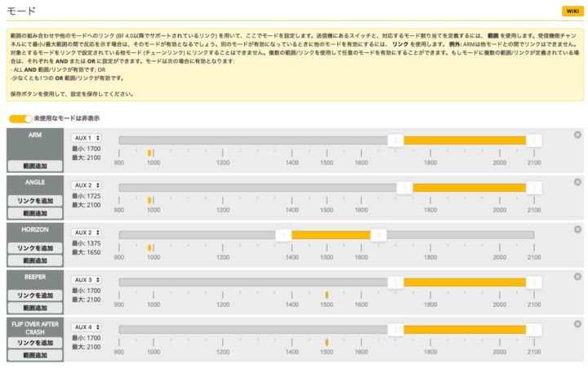This screenshot has height=369, width=588.
Task: Delete the ANGLE range with its X icon
Action: [x=578, y=182]
